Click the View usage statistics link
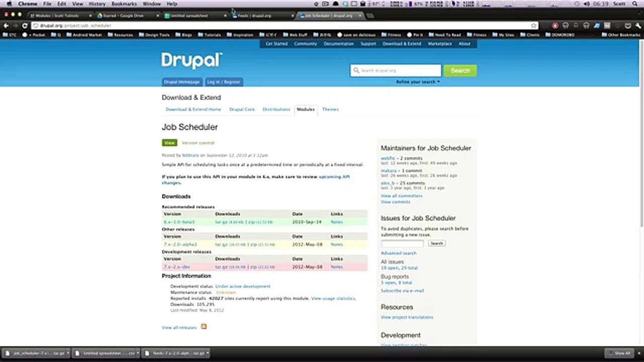644x362 pixels. click(333, 298)
